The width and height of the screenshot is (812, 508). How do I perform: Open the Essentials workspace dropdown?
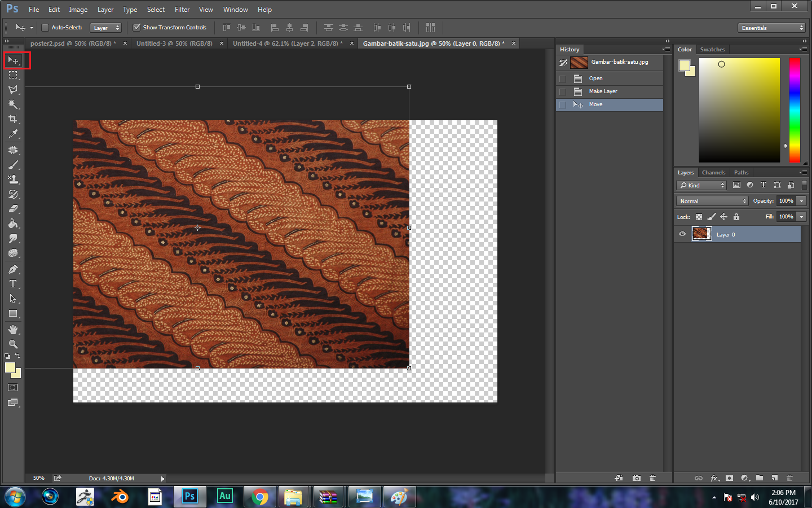pyautogui.click(x=771, y=28)
